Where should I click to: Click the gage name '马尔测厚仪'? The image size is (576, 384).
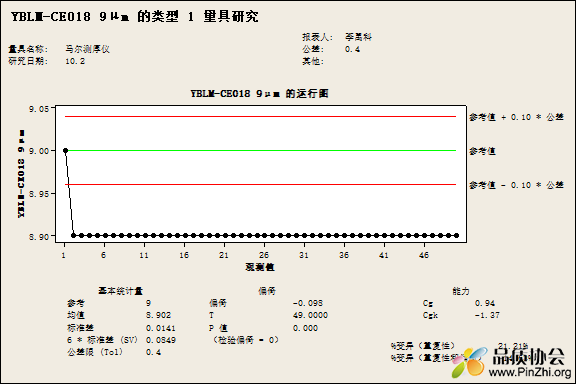tap(87, 49)
